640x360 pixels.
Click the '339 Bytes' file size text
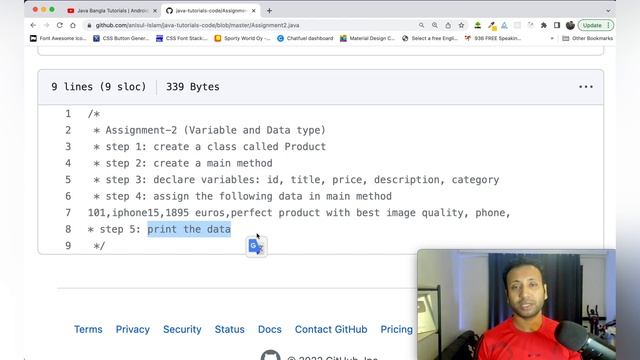192,87
